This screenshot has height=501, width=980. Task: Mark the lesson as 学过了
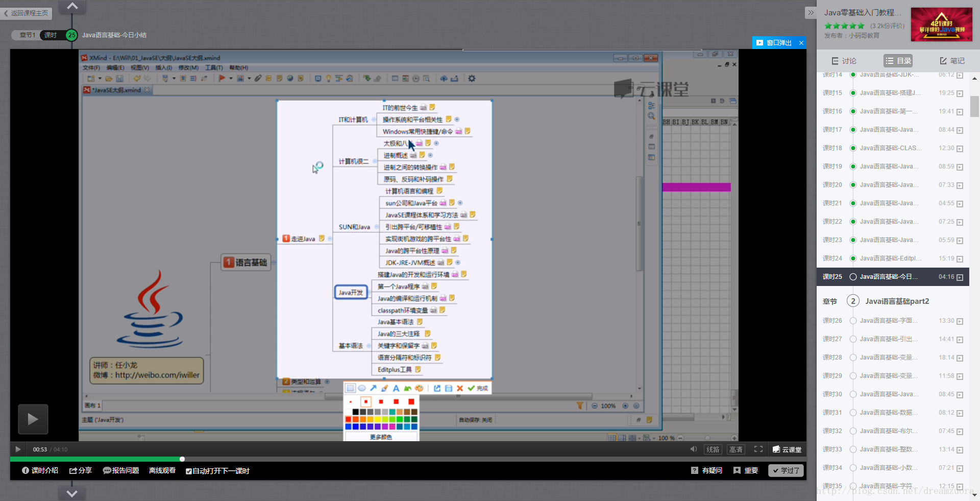[x=786, y=470]
